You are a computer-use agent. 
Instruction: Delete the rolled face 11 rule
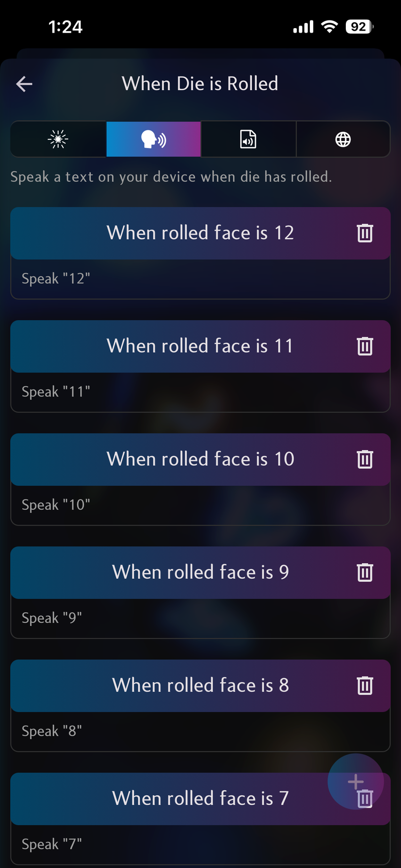tap(364, 346)
